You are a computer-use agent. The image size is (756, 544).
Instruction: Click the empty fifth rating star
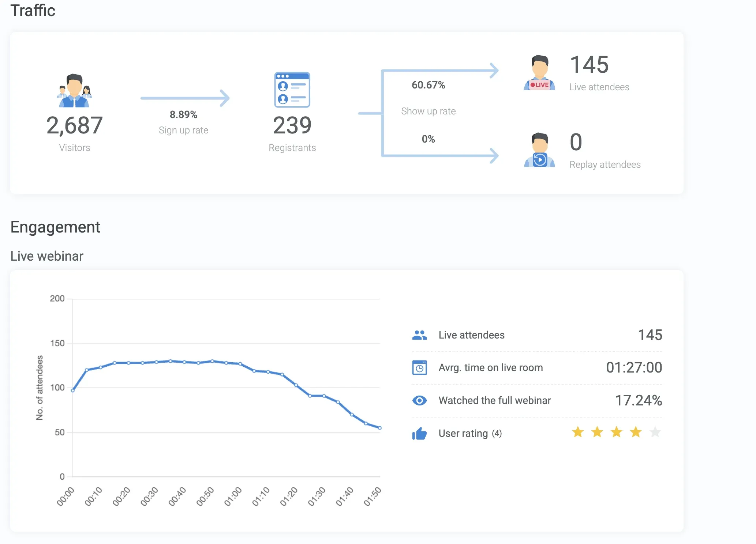(655, 432)
